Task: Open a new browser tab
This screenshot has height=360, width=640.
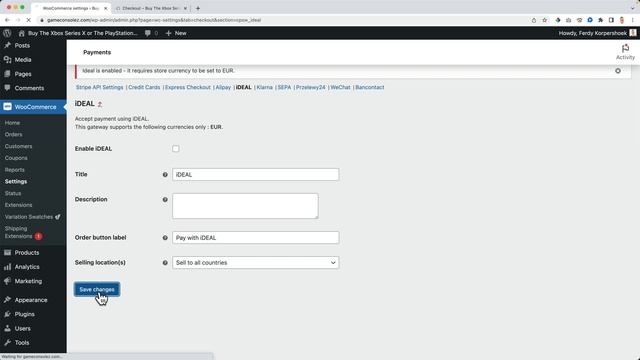Action: point(198,8)
